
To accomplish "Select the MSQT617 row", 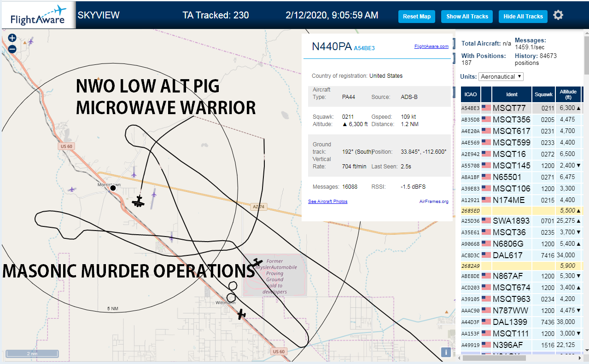I will 523,131.
